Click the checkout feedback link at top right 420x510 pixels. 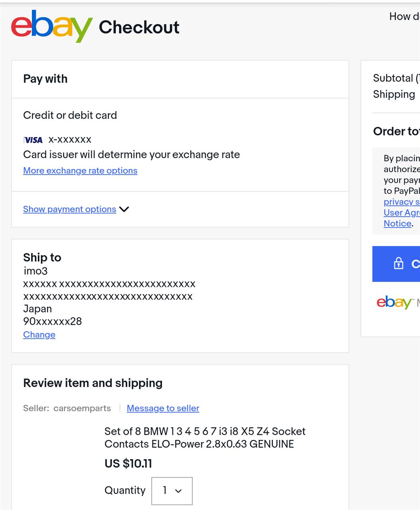coord(404,16)
